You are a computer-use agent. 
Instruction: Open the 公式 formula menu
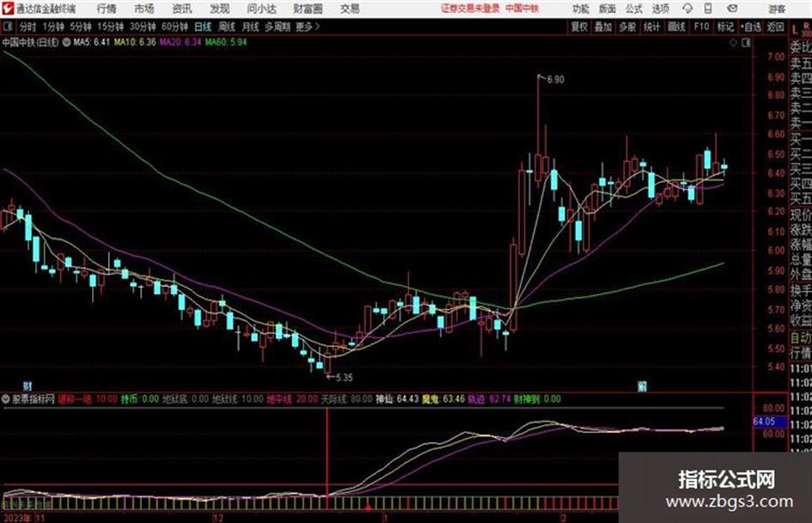tap(634, 9)
